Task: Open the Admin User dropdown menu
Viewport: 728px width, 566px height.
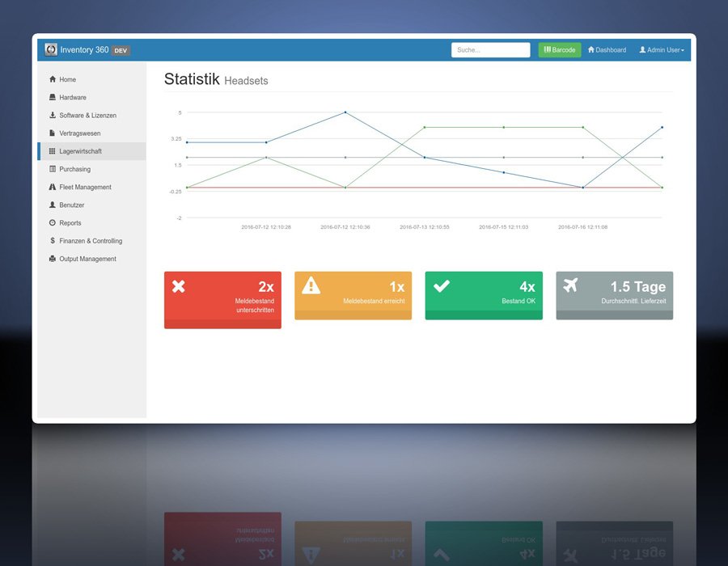Action: click(x=662, y=50)
